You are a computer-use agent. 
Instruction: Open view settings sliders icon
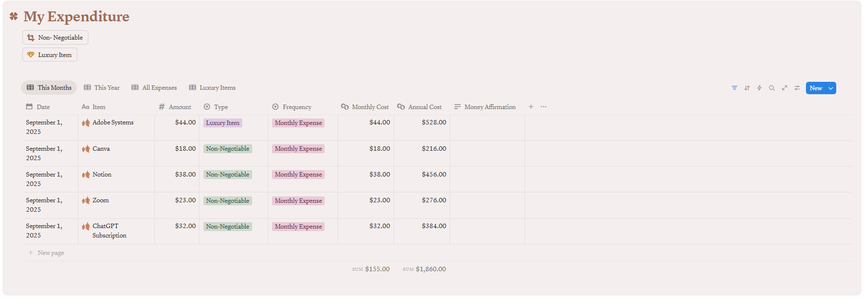[797, 88]
